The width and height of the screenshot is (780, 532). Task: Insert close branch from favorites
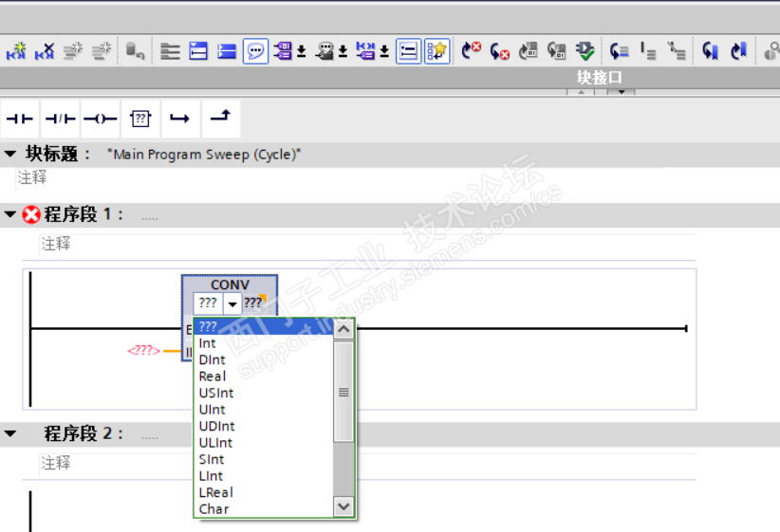tap(220, 119)
